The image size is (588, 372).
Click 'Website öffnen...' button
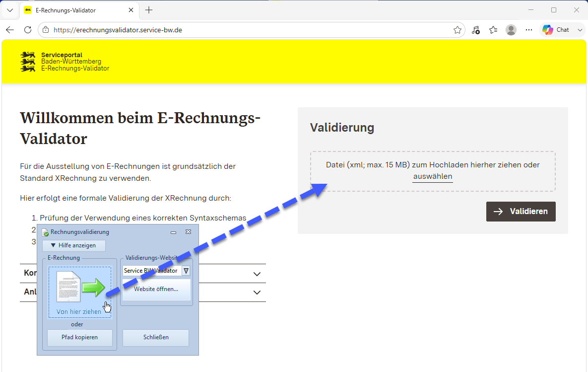coord(156,289)
